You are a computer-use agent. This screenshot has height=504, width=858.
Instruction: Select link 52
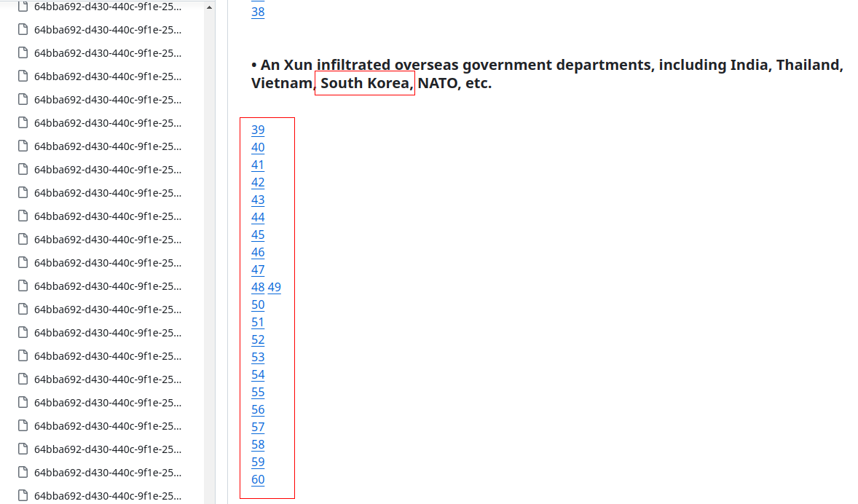[x=258, y=340]
